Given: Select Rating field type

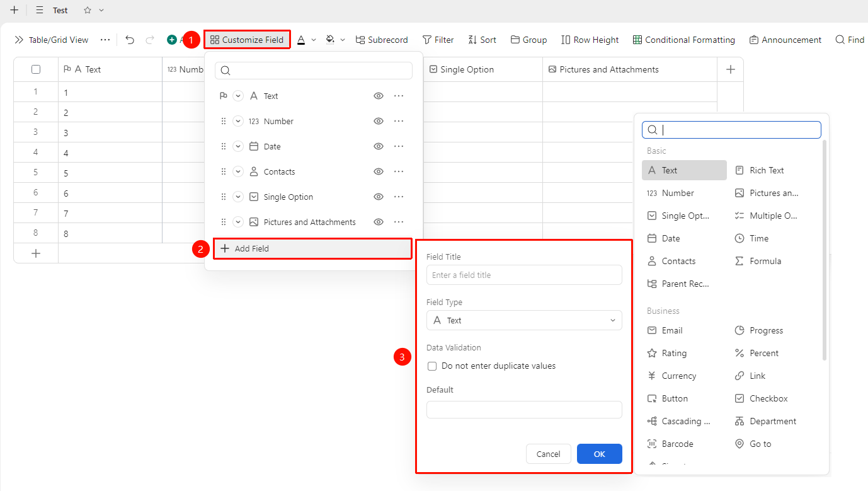Looking at the screenshot, I should pyautogui.click(x=667, y=353).
